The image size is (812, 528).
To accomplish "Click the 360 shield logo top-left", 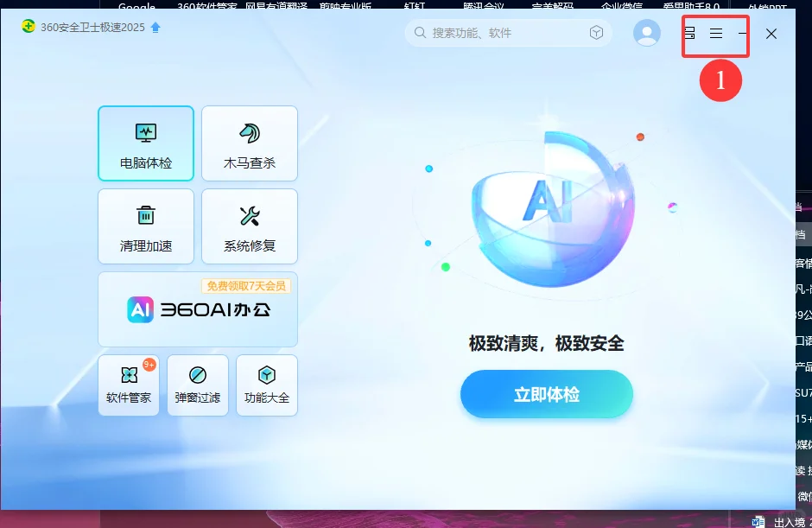I will click(28, 27).
